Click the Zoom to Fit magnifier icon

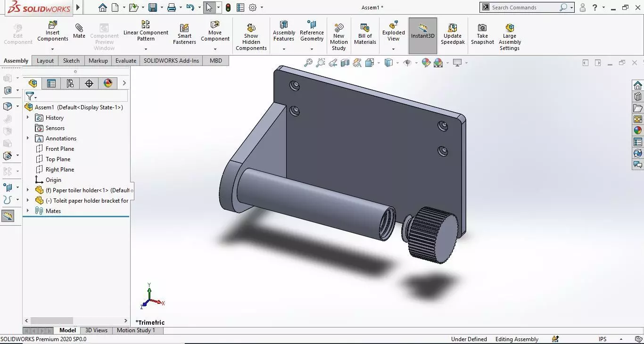coord(308,63)
